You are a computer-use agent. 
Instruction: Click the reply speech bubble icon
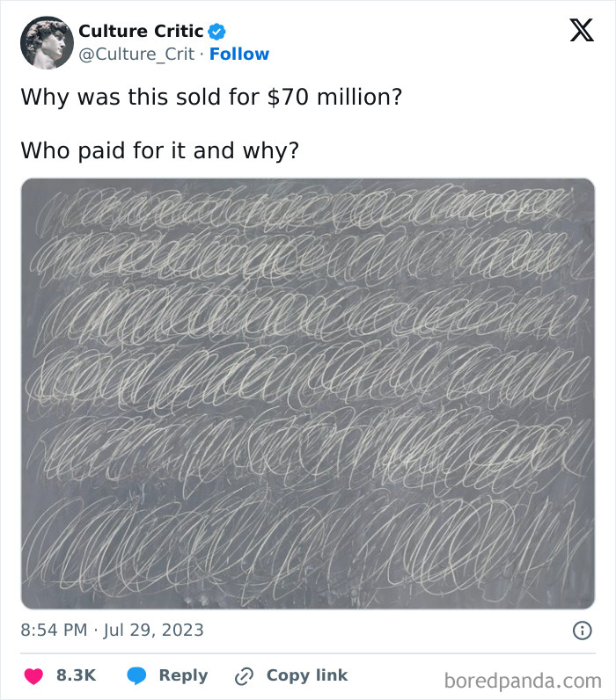tap(136, 676)
